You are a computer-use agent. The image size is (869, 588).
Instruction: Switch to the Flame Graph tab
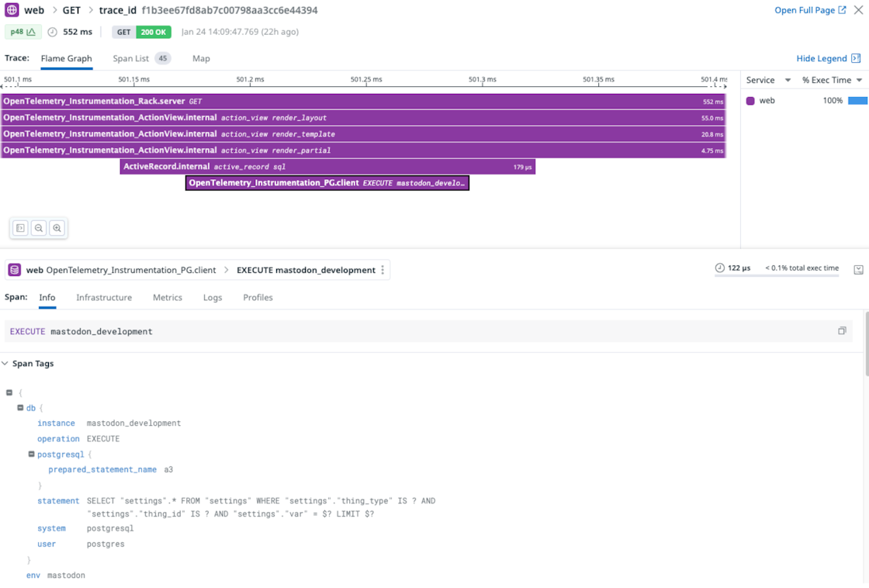[x=67, y=58]
